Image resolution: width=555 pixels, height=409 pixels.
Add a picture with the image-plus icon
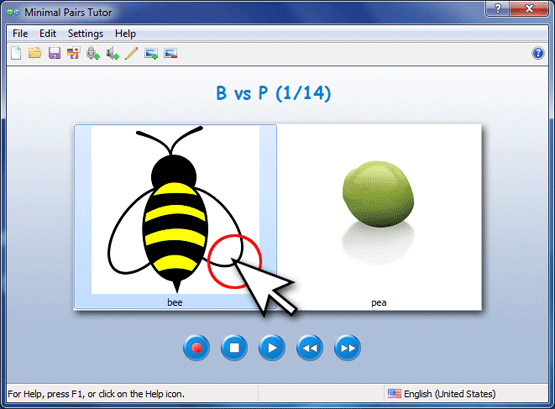coord(151,54)
